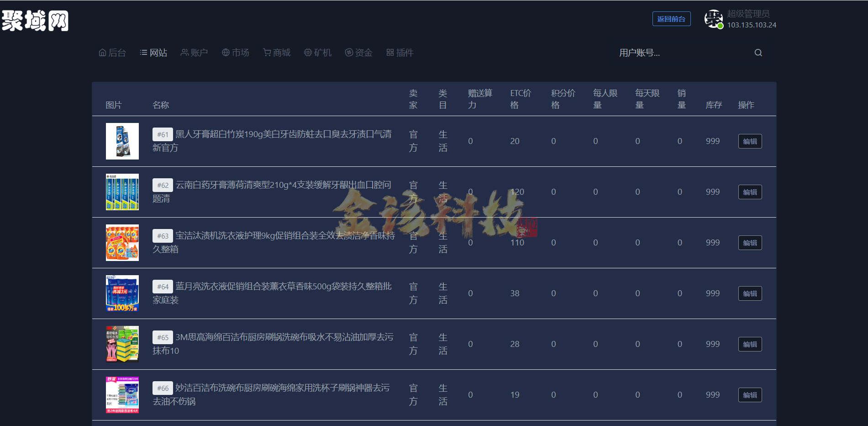View the 3M思高海绵 product thumbnail
The height and width of the screenshot is (426, 868).
[x=122, y=344]
